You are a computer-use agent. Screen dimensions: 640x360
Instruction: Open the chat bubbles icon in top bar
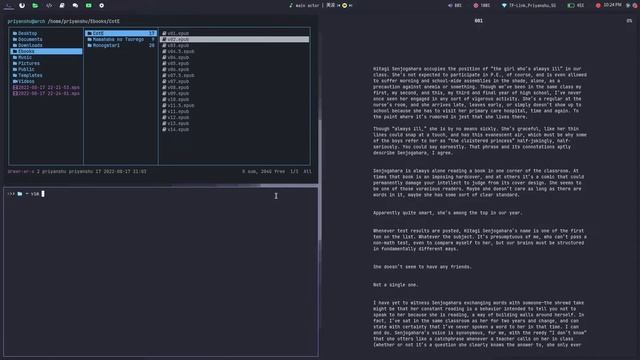coord(75,5)
